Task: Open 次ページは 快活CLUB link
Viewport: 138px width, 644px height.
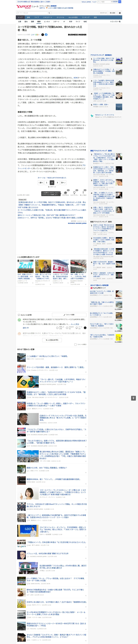Action: pyautogui.click(x=52, y=178)
